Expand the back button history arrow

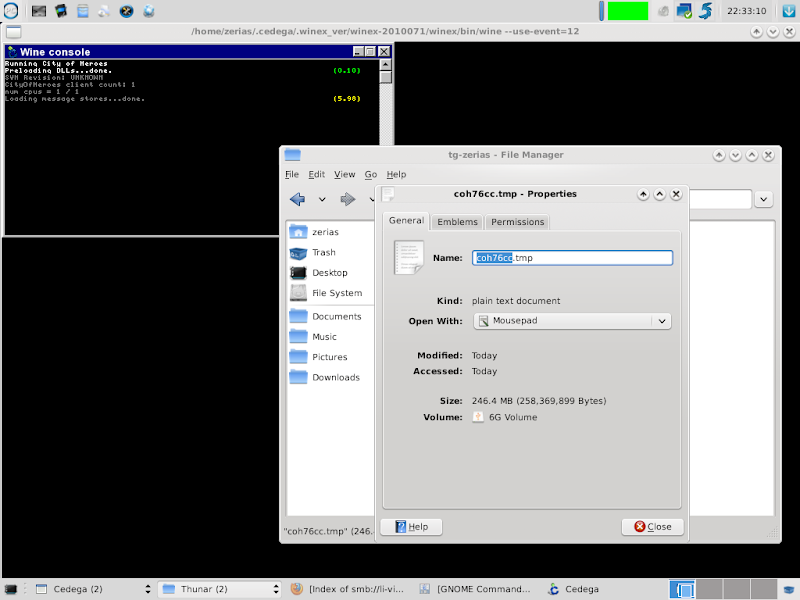pyautogui.click(x=322, y=199)
